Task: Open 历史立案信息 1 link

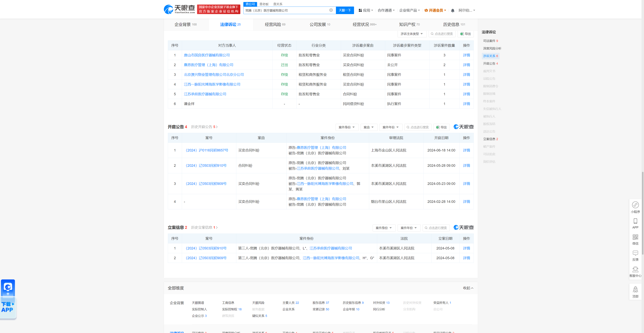Action: tap(204, 227)
